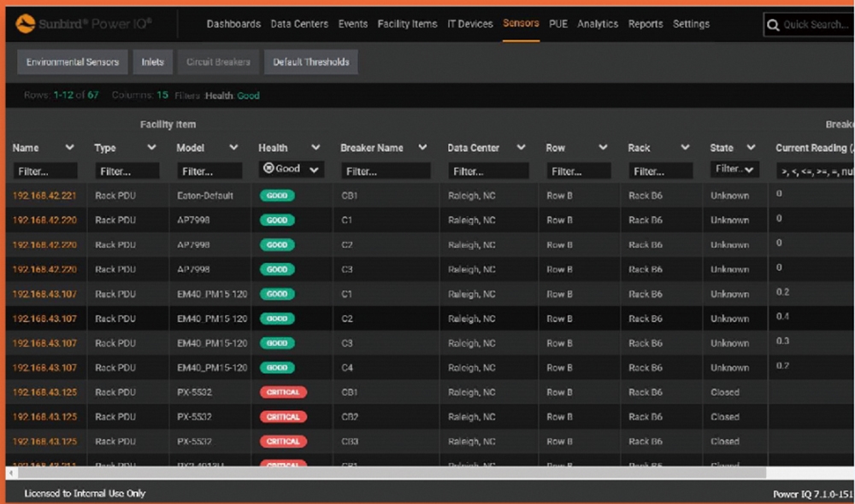This screenshot has height=504, width=855.
Task: Click the GOOD badge in the Eaton-Default row
Action: click(277, 195)
